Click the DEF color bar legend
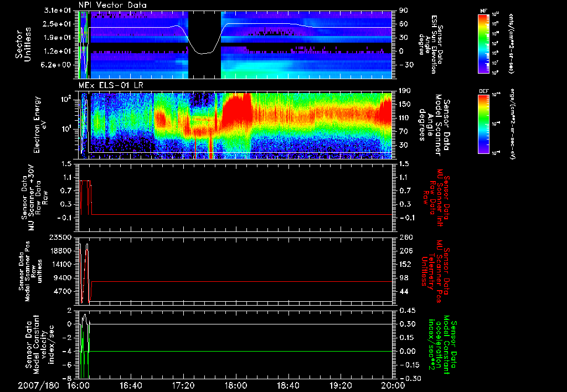 (484, 125)
